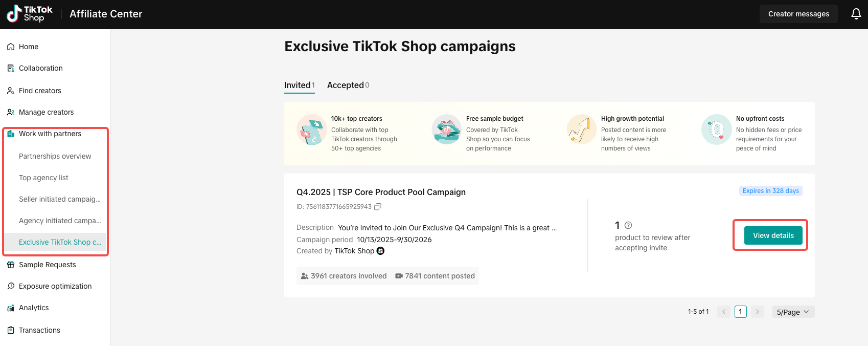This screenshot has height=346, width=868.
Task: Click the Find creators icon
Action: coord(11,91)
